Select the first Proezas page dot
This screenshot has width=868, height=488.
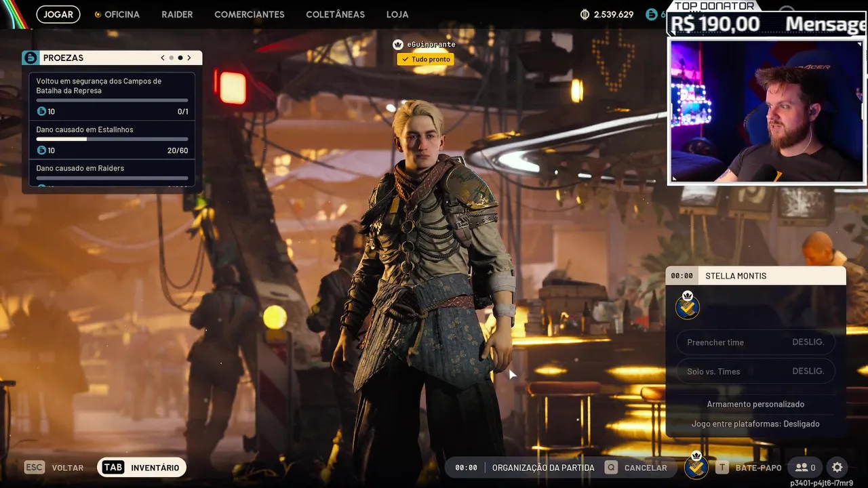[x=172, y=58]
